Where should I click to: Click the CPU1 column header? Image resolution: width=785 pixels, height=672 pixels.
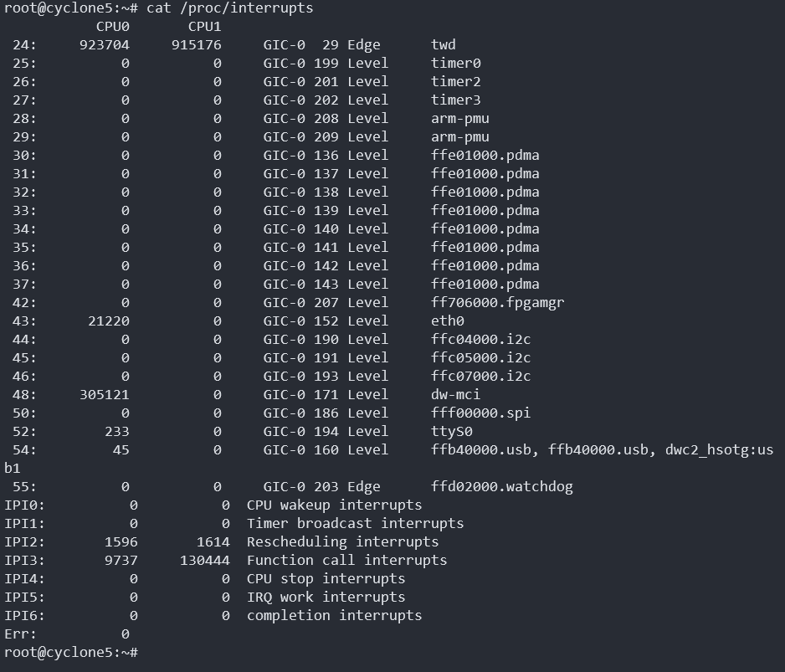(x=204, y=26)
